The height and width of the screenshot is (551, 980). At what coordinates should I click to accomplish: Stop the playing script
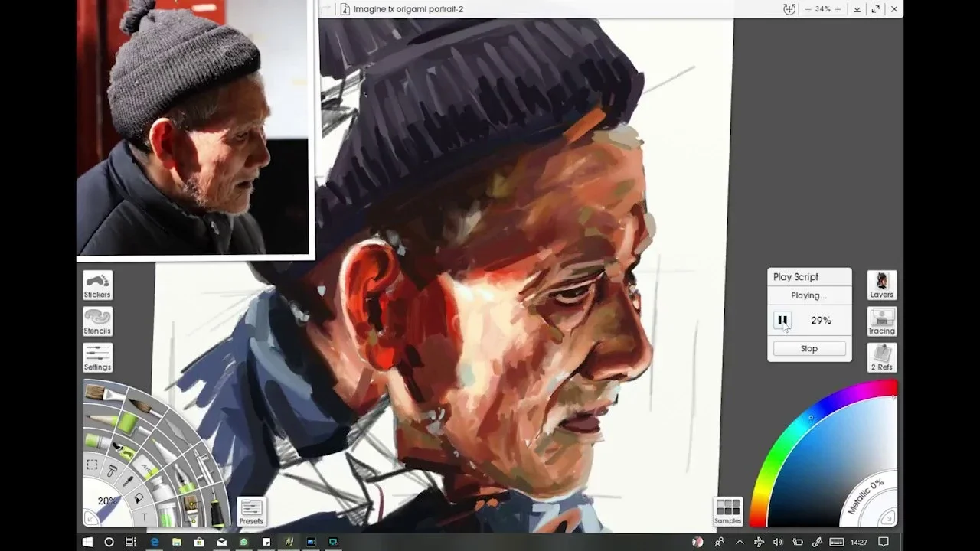809,348
